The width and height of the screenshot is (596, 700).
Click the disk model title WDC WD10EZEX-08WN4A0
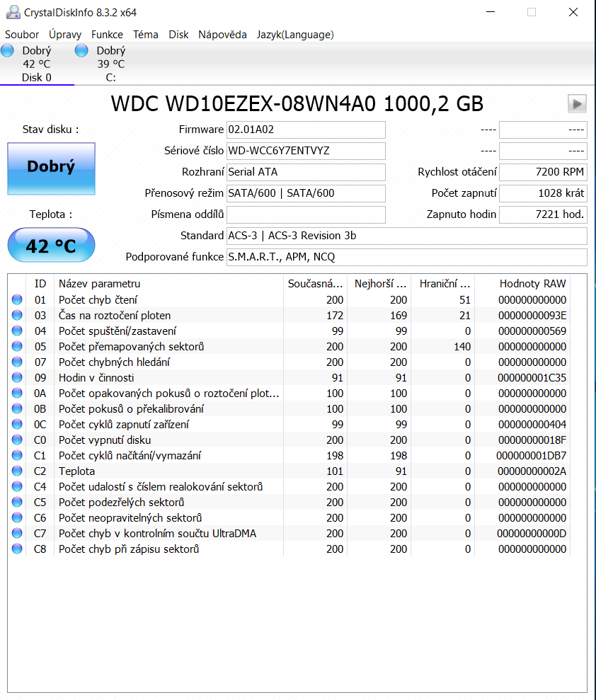click(x=297, y=103)
